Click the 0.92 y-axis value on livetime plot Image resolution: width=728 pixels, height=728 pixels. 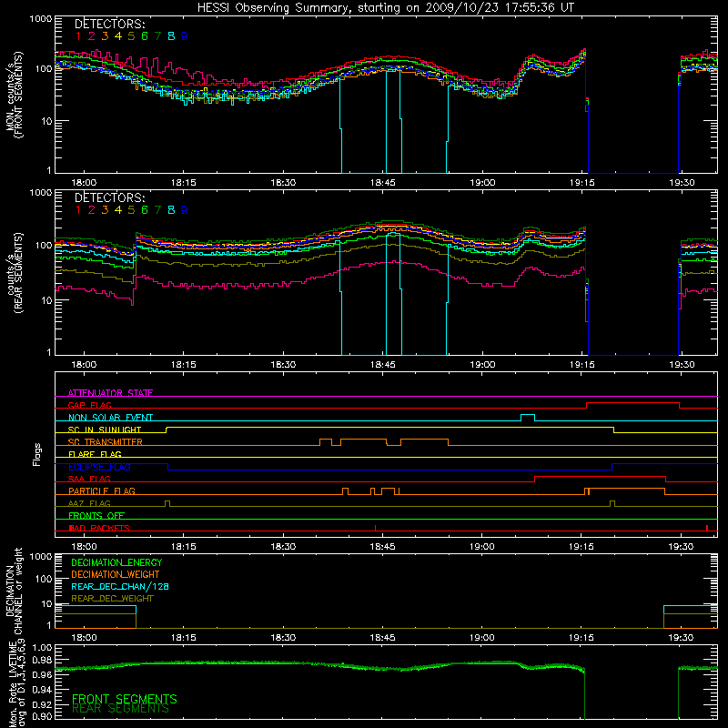click(x=42, y=704)
